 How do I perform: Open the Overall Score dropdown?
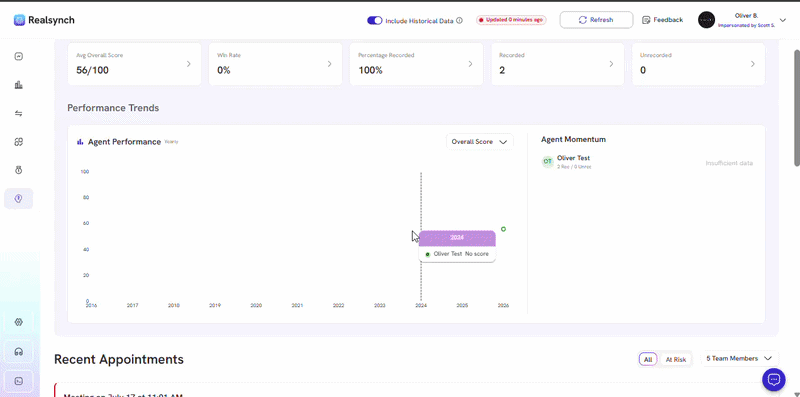click(x=480, y=142)
